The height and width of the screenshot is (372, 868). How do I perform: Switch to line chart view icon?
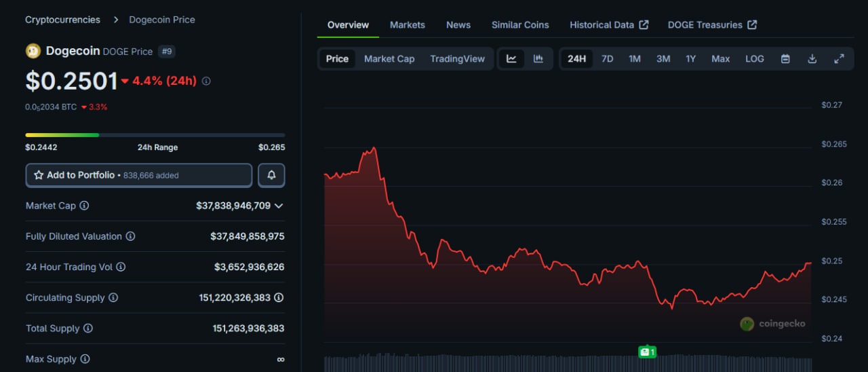pos(511,59)
